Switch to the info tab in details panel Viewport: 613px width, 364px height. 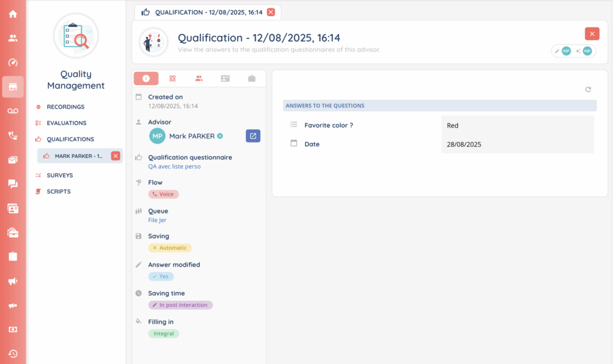pyautogui.click(x=146, y=78)
